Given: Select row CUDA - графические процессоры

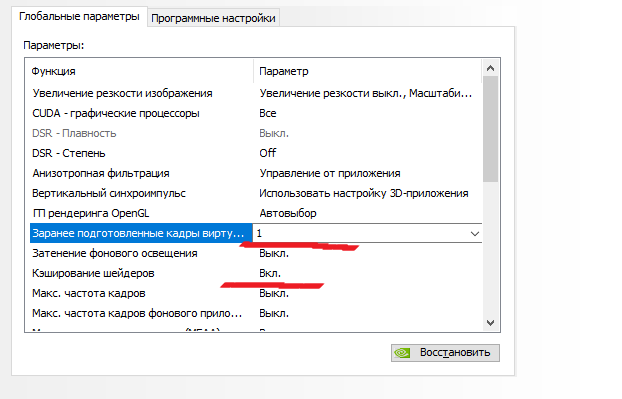Looking at the screenshot, I should 256,113.
